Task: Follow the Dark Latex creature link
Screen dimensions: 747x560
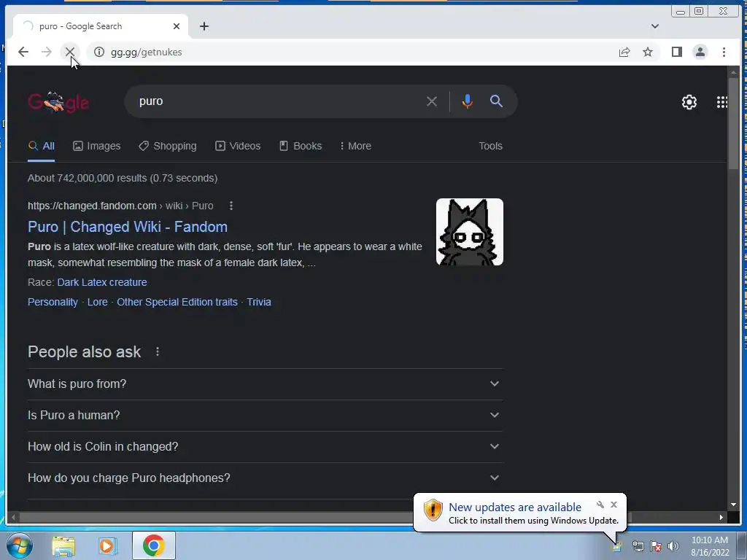Action: coord(102,282)
